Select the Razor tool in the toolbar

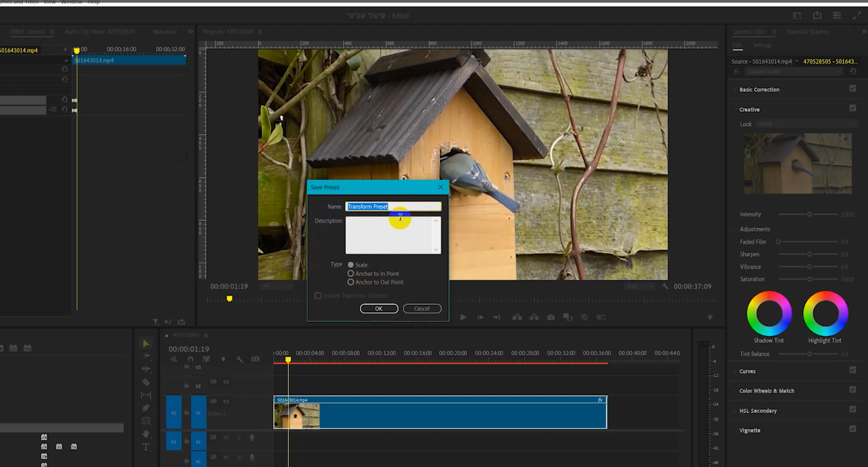(x=145, y=382)
